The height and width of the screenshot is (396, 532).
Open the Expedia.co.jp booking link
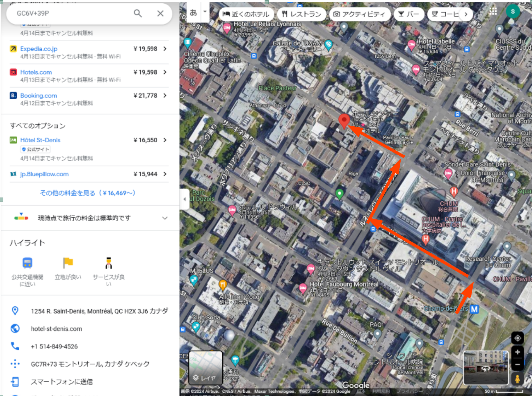pyautogui.click(x=39, y=49)
